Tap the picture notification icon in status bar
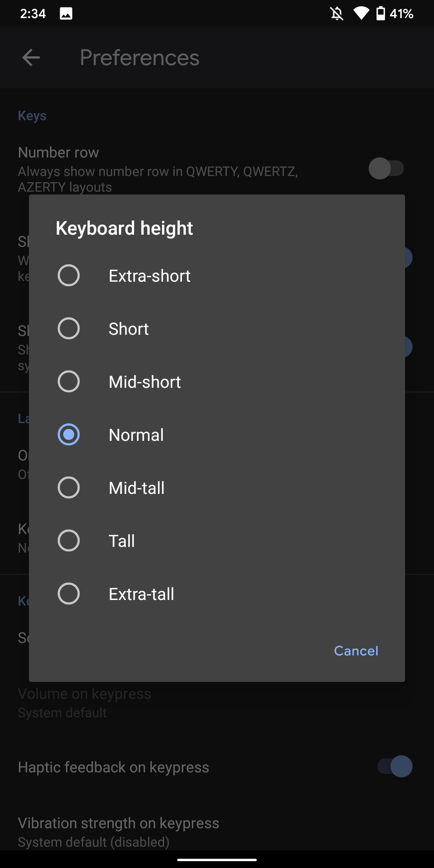Image resolution: width=434 pixels, height=868 pixels. click(66, 14)
